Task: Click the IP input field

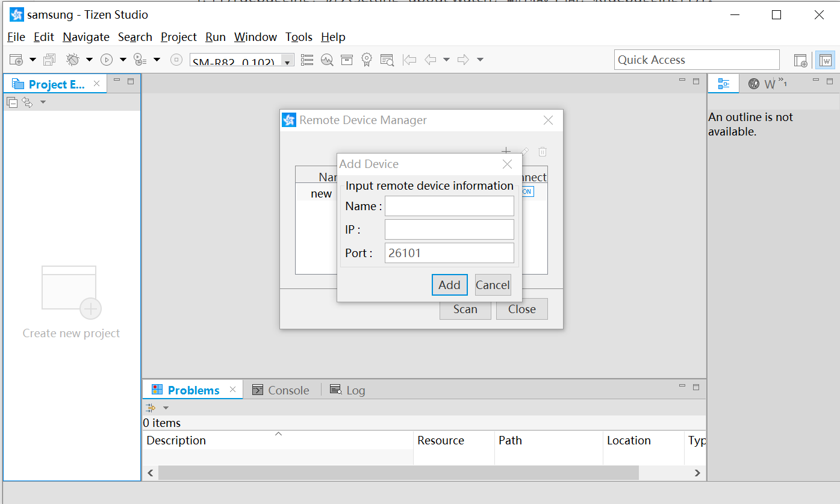Action: coord(449,229)
